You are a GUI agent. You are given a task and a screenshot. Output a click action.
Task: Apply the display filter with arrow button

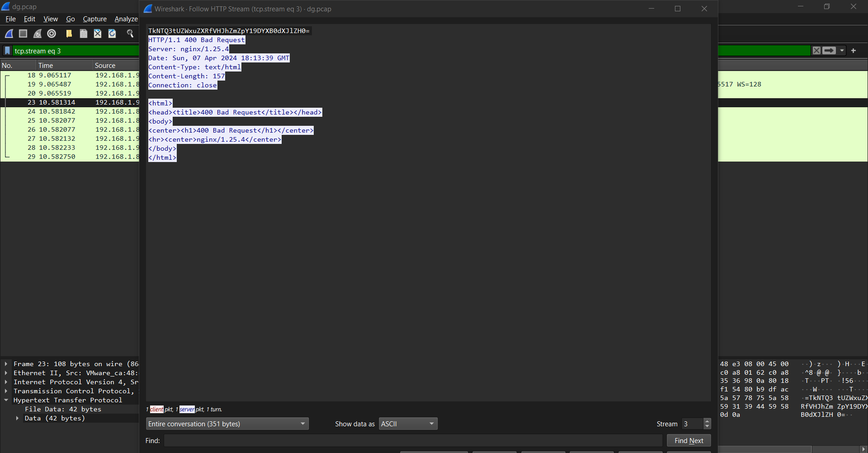(829, 51)
